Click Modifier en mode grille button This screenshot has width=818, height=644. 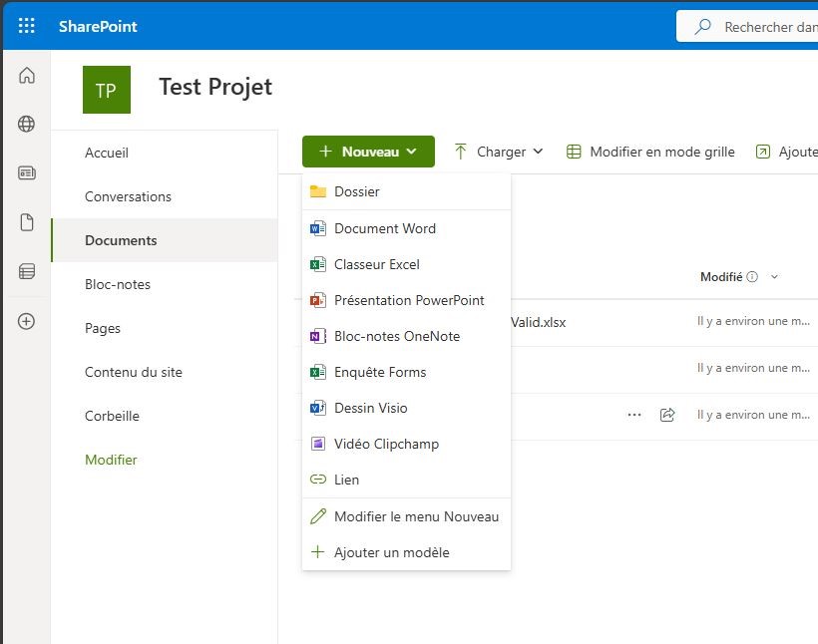pos(650,152)
